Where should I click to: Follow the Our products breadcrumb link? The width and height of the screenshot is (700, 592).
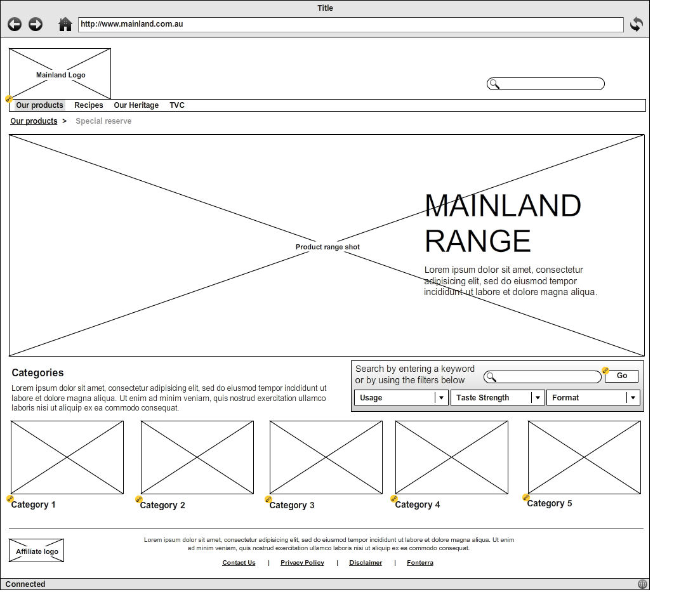tap(34, 121)
